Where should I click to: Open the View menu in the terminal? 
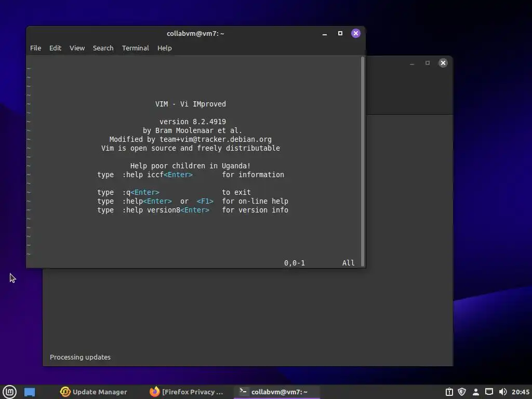click(77, 48)
